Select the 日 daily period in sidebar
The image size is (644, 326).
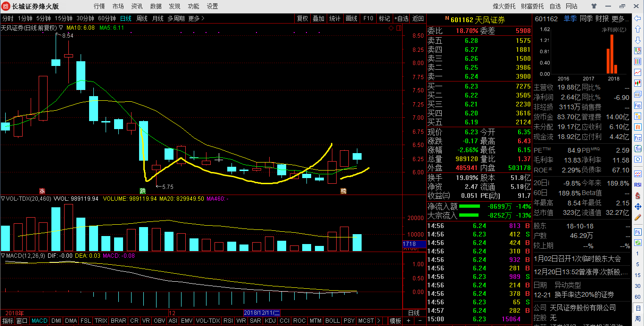638,308
